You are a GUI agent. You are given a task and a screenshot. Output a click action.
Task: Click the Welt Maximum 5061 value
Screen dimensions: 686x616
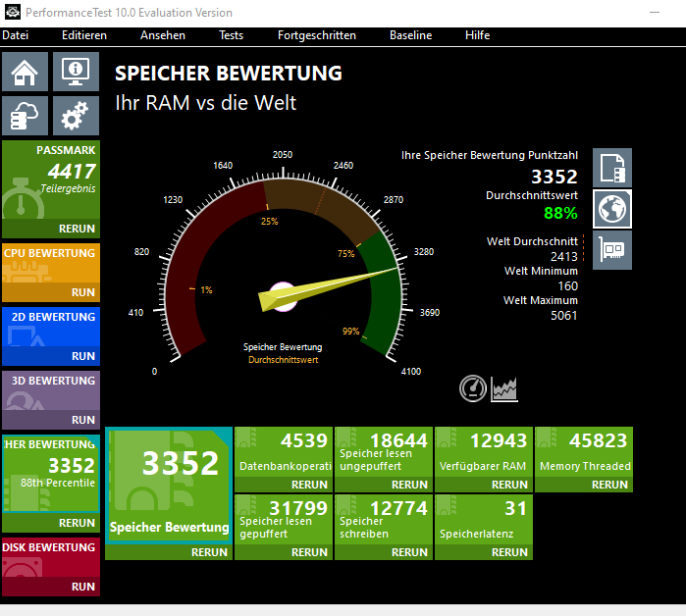(x=564, y=316)
